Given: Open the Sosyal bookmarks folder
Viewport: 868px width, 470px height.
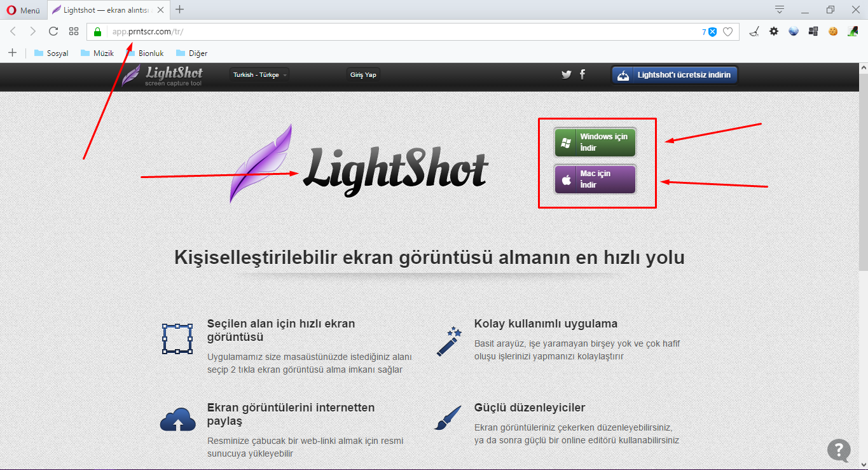Looking at the screenshot, I should 51,53.
